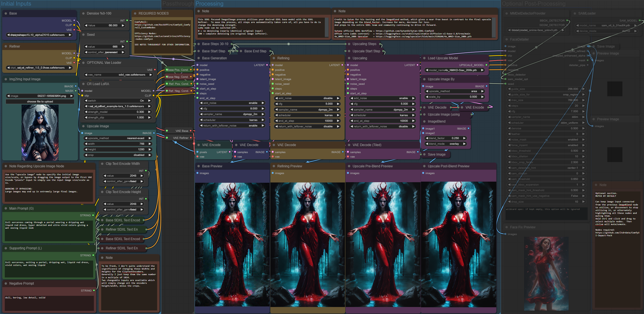Screen dimensions: 644x314
Task: Collapse the Base Generation node via its title dot
Action: tap(198, 58)
